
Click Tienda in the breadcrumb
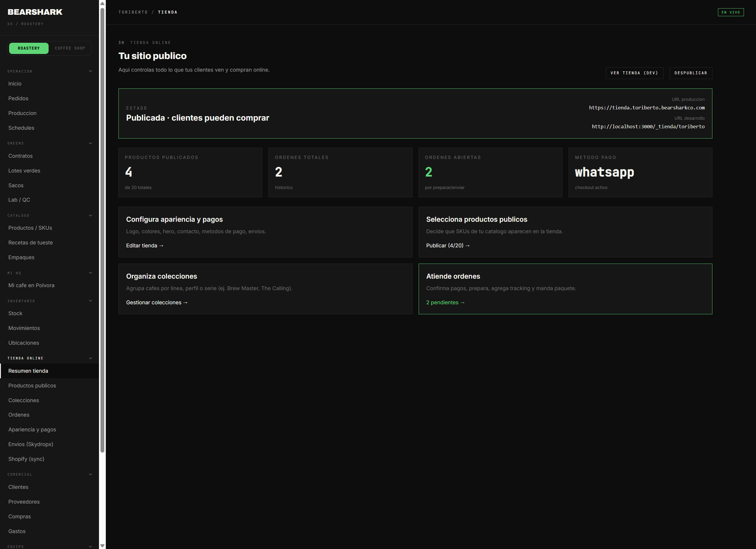[x=168, y=12]
